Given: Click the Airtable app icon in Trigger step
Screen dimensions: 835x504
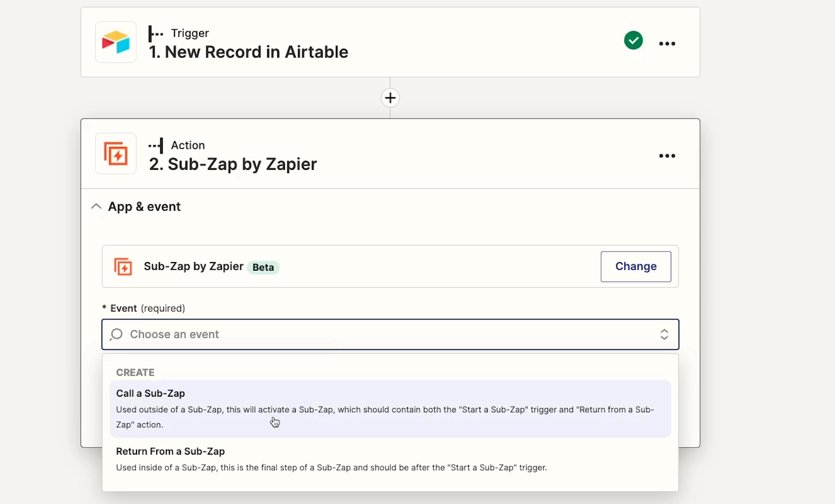Looking at the screenshot, I should click(116, 42).
